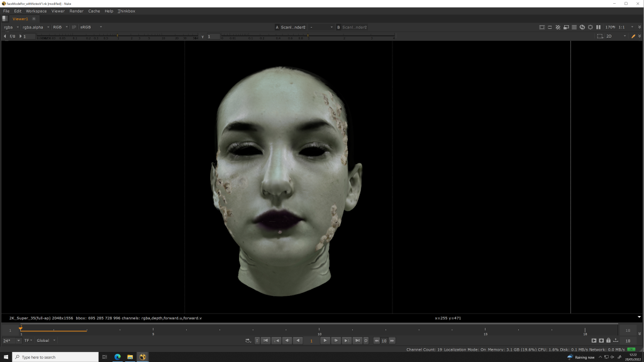Toggle the proxy mode overlapping-squares icon

[x=566, y=27]
